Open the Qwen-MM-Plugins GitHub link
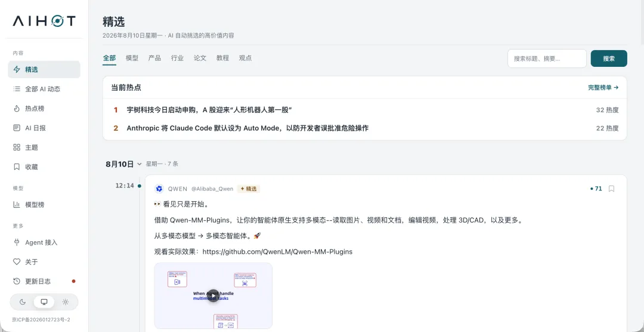This screenshot has width=644, height=332. [x=277, y=251]
